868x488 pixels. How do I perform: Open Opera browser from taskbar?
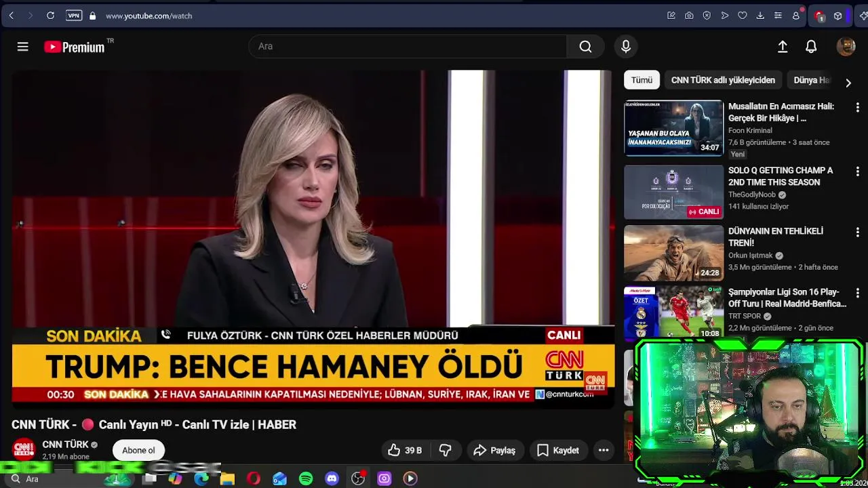tap(254, 479)
